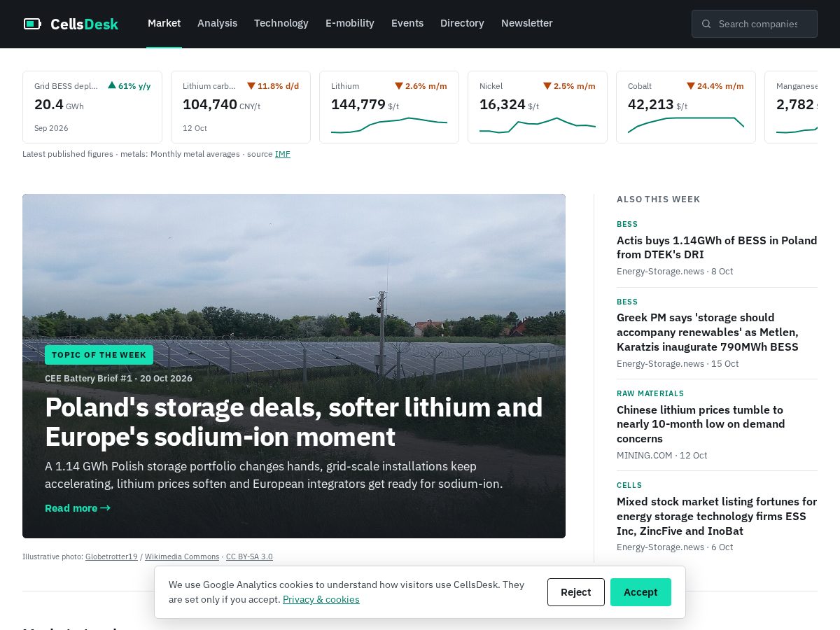Open the Newsletter page
The image size is (840, 630).
tap(527, 23)
